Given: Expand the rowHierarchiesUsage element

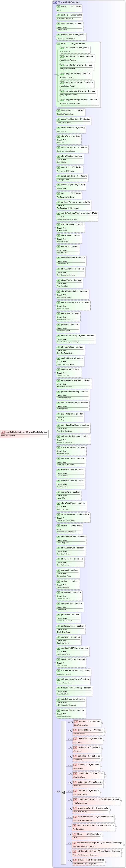Looking at the screenshot, I should tap(124, 845).
